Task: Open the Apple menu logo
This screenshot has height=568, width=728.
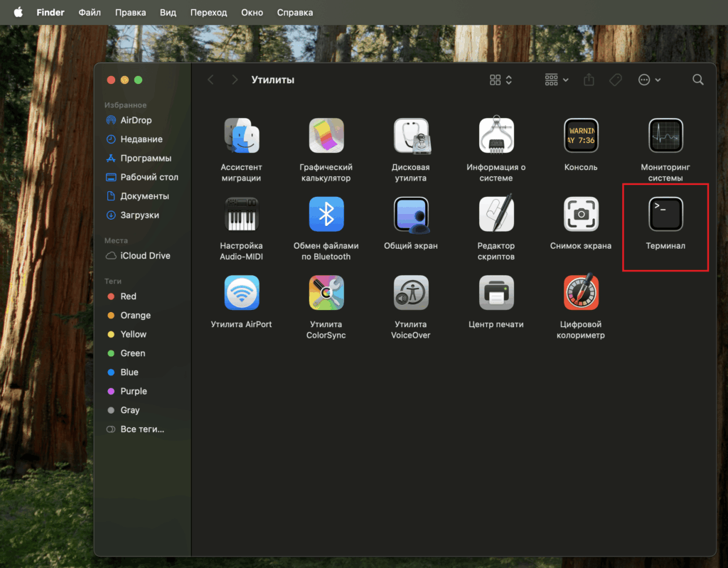Action: coord(18,12)
